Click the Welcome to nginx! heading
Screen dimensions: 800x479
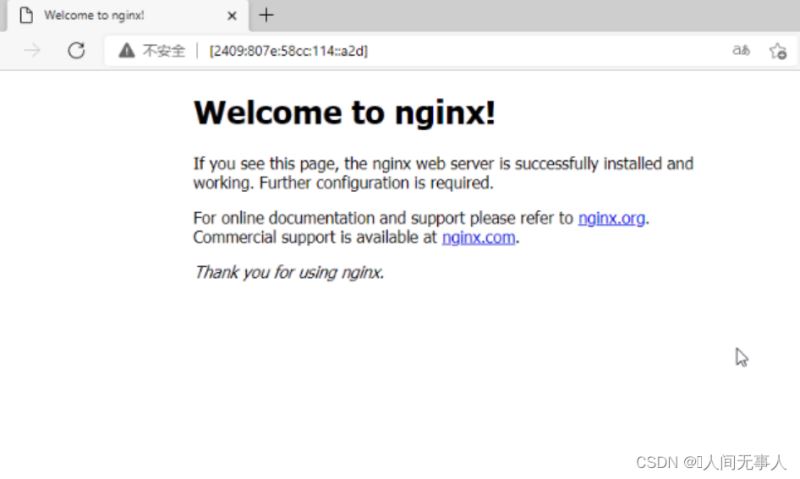344,112
